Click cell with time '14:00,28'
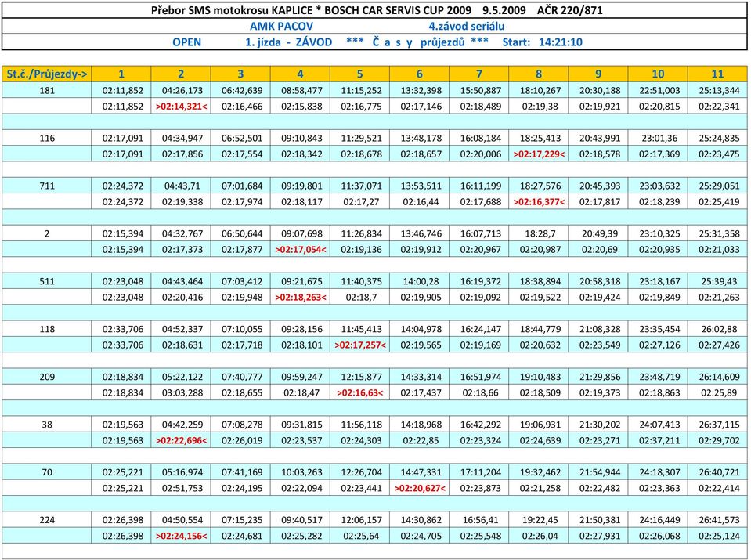751x560 pixels. (420, 281)
